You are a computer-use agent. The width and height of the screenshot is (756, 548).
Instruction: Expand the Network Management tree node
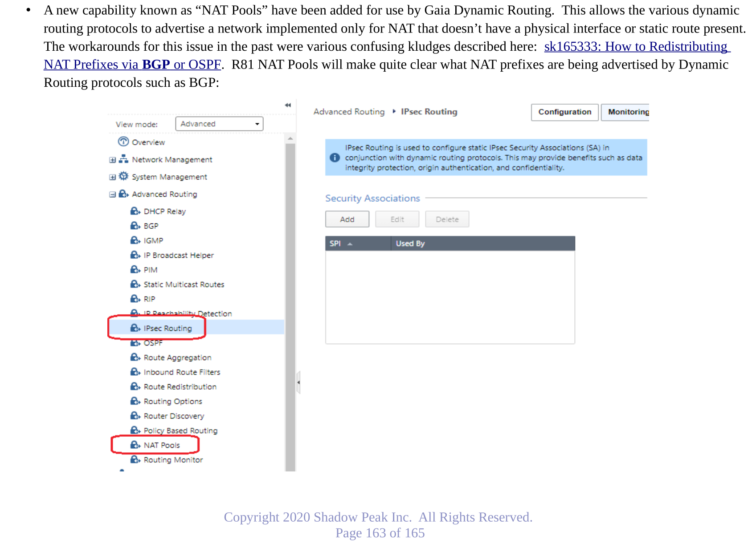(x=112, y=160)
